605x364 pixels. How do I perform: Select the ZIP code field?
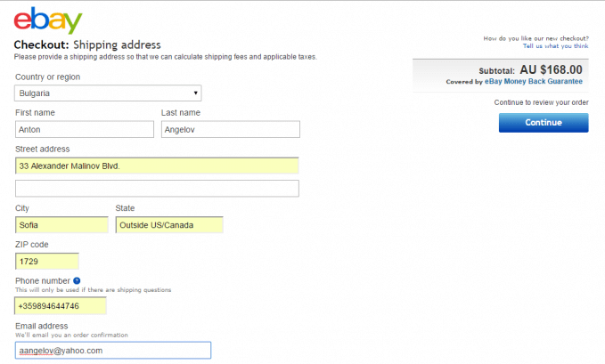click(x=47, y=261)
